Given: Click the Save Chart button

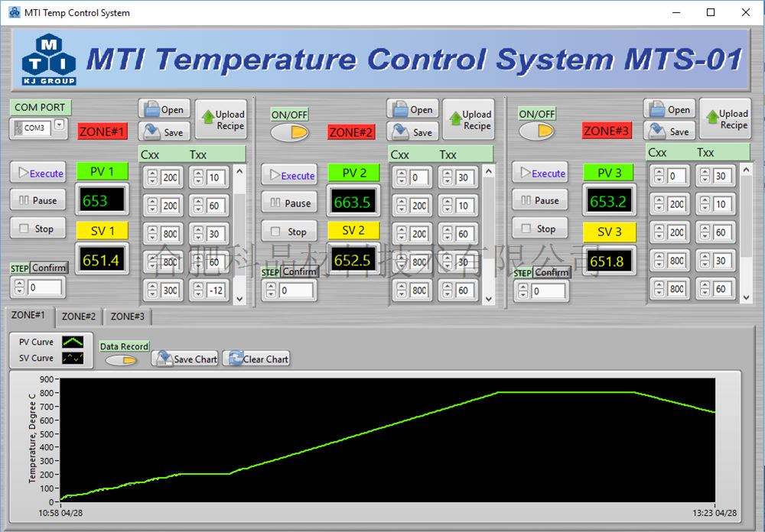Looking at the screenshot, I should tap(185, 358).
